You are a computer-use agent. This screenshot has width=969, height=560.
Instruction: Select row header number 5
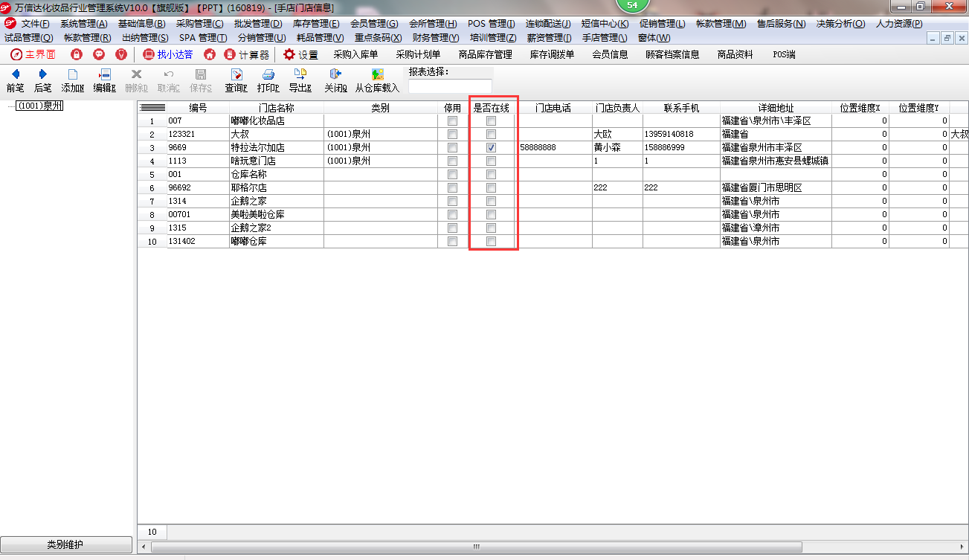pos(152,175)
